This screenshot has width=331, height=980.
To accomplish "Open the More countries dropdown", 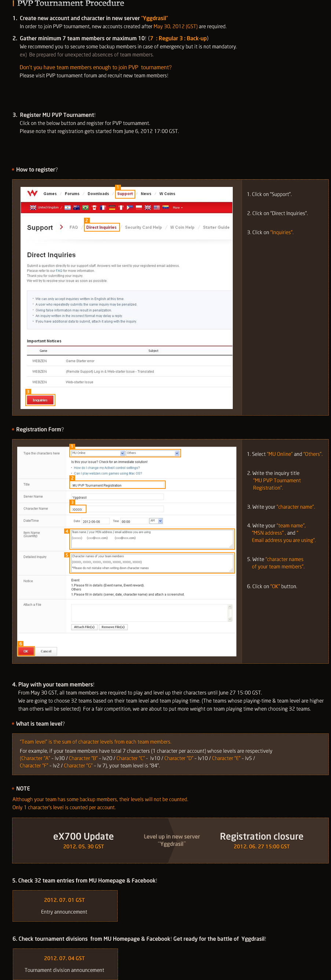I will (x=178, y=208).
